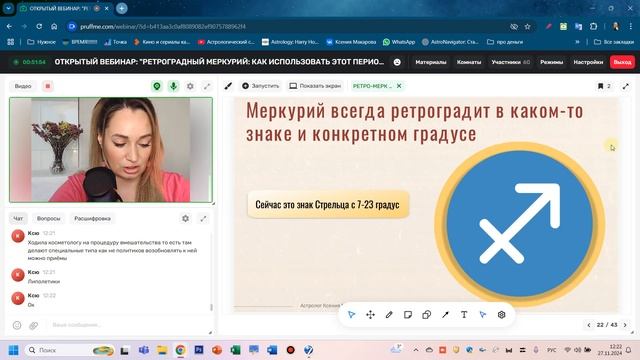Image resolution: width=640 pixels, height=360 pixels.
Task: Open the Режимы menu
Action: 551,62
